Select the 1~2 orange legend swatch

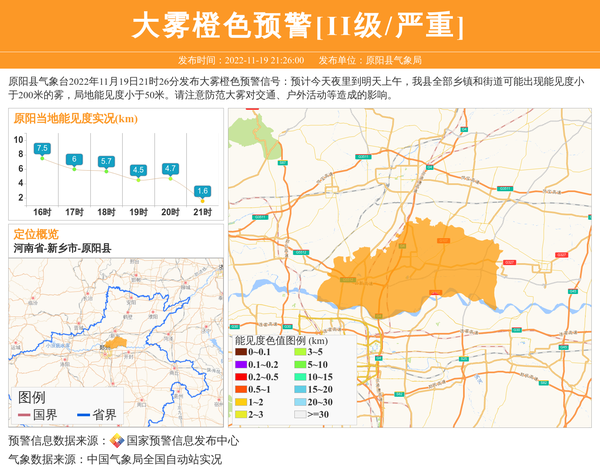(x=241, y=401)
